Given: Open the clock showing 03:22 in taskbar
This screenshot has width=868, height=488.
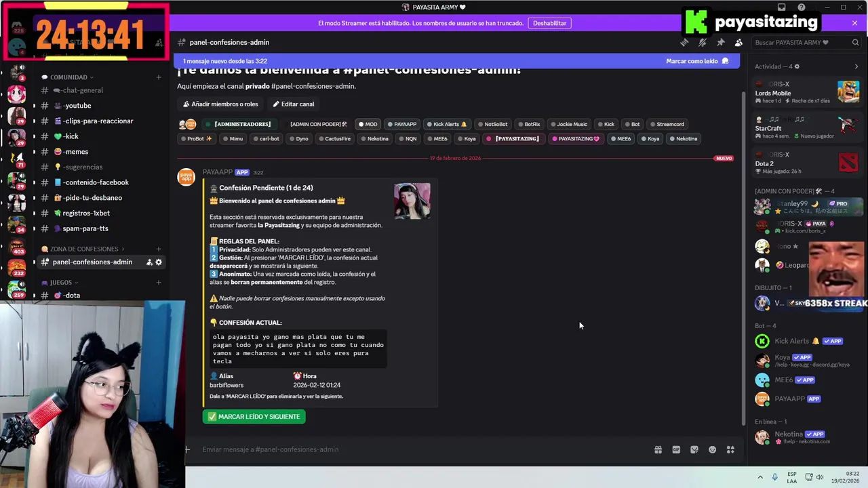Looking at the screenshot, I should tap(844, 477).
